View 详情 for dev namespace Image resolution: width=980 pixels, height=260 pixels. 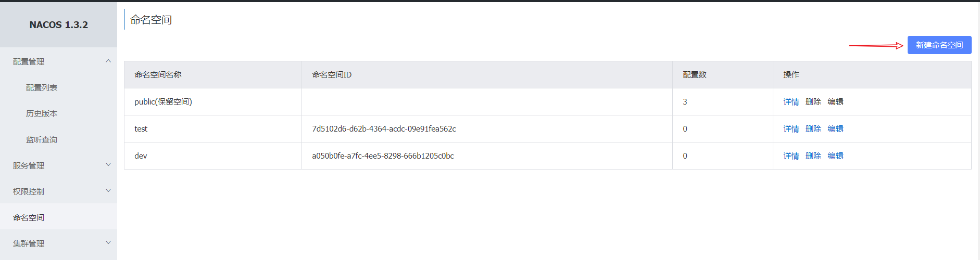[791, 156]
